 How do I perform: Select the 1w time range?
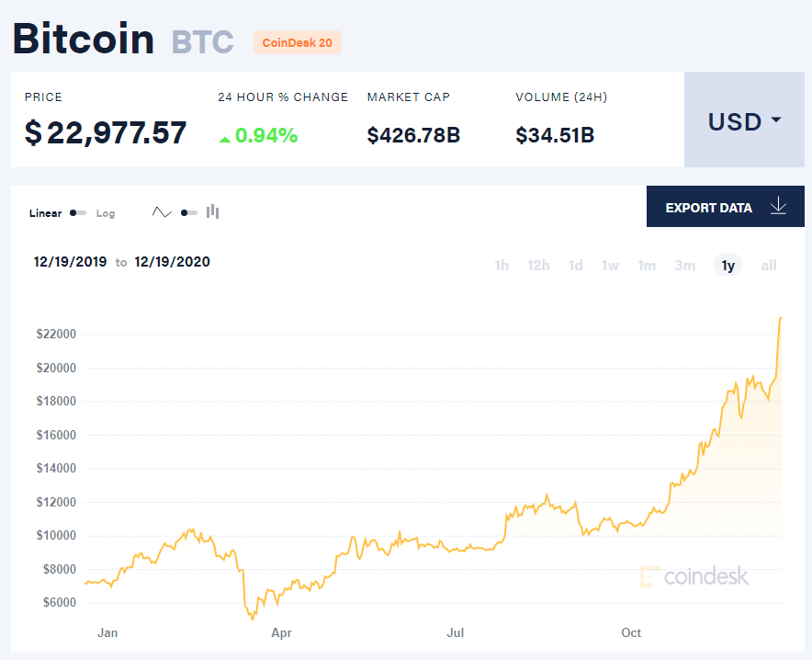[610, 266]
